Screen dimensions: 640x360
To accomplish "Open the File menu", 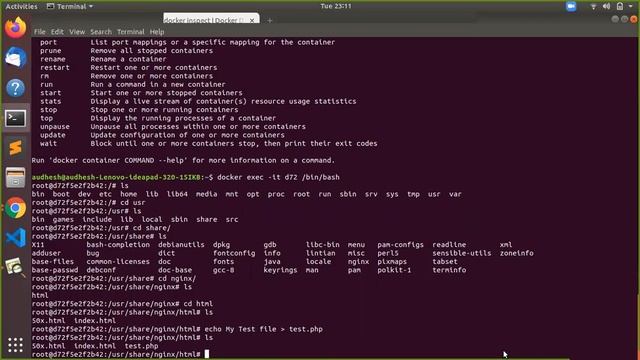I will [x=40, y=31].
